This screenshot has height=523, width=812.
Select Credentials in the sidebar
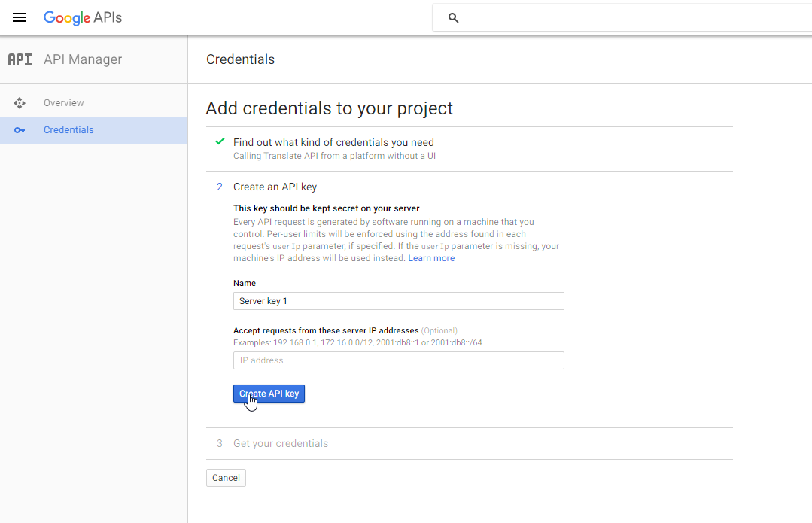pos(68,129)
